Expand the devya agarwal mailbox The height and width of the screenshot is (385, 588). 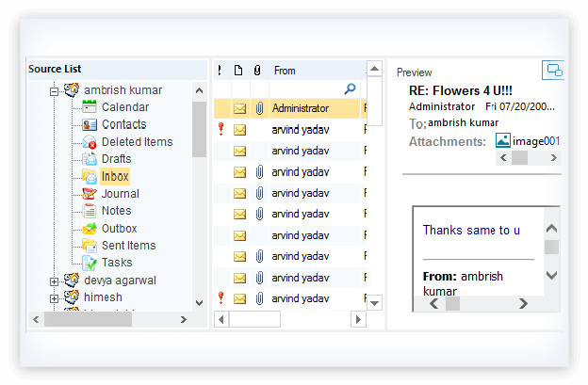(55, 281)
